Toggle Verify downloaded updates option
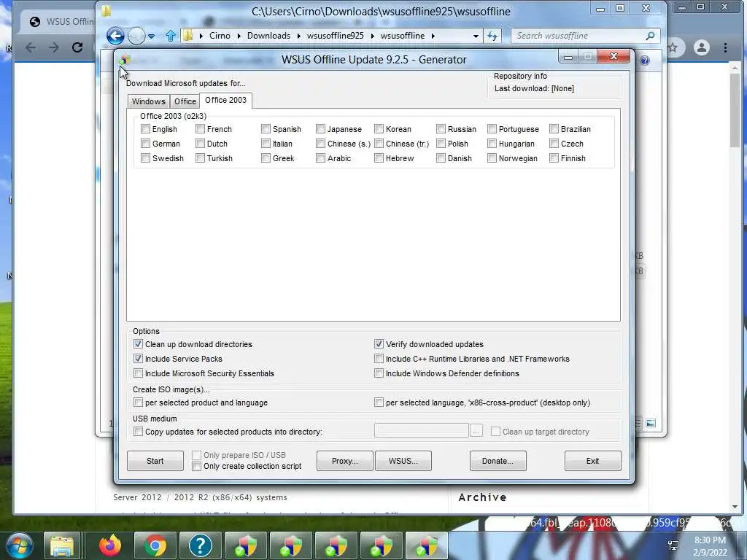The width and height of the screenshot is (747, 560). [x=379, y=344]
